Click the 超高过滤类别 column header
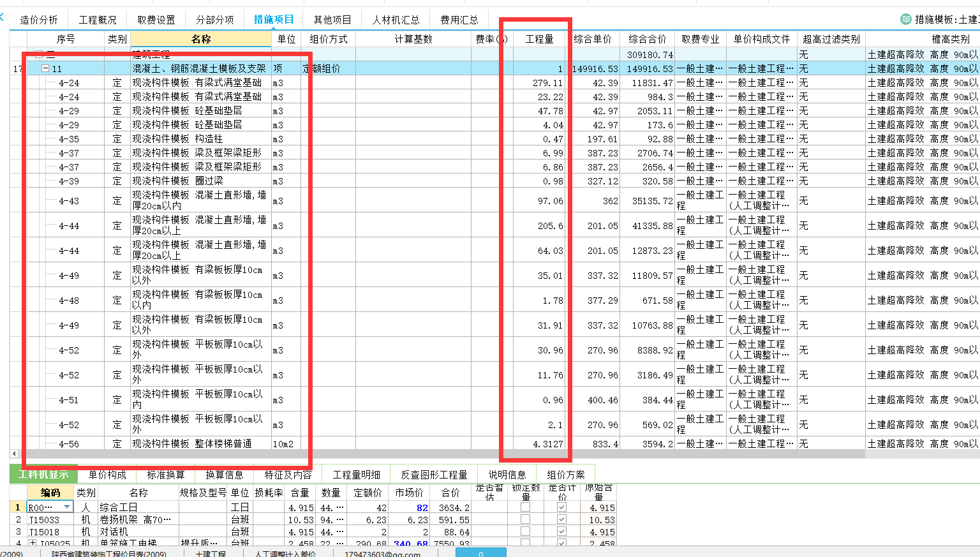Screen dimensions: 980x557 [831, 39]
